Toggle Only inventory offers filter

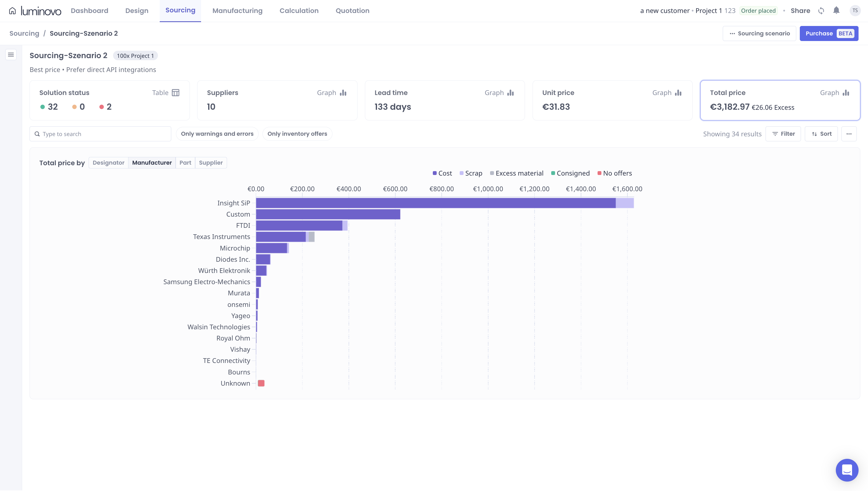(x=297, y=134)
